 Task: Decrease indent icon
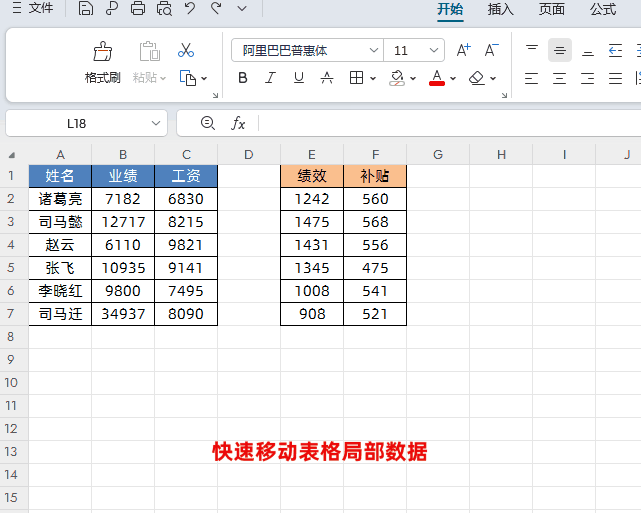click(615, 50)
